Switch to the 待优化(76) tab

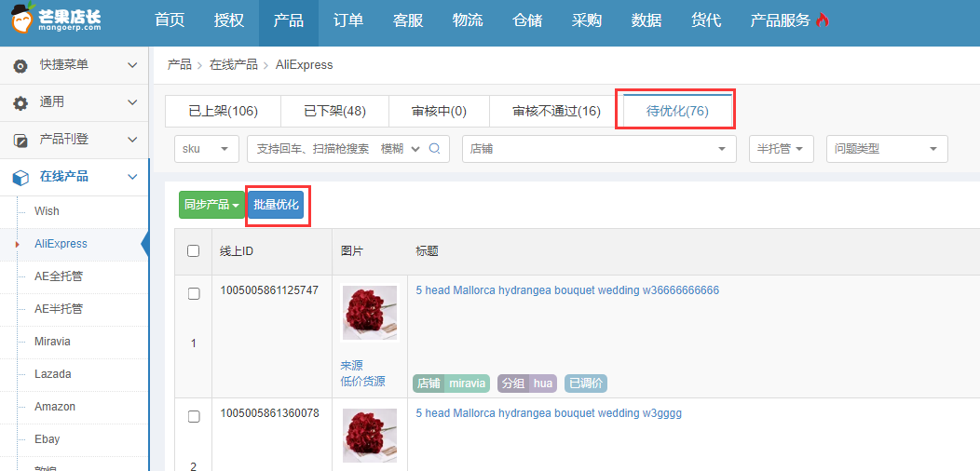[x=677, y=112]
